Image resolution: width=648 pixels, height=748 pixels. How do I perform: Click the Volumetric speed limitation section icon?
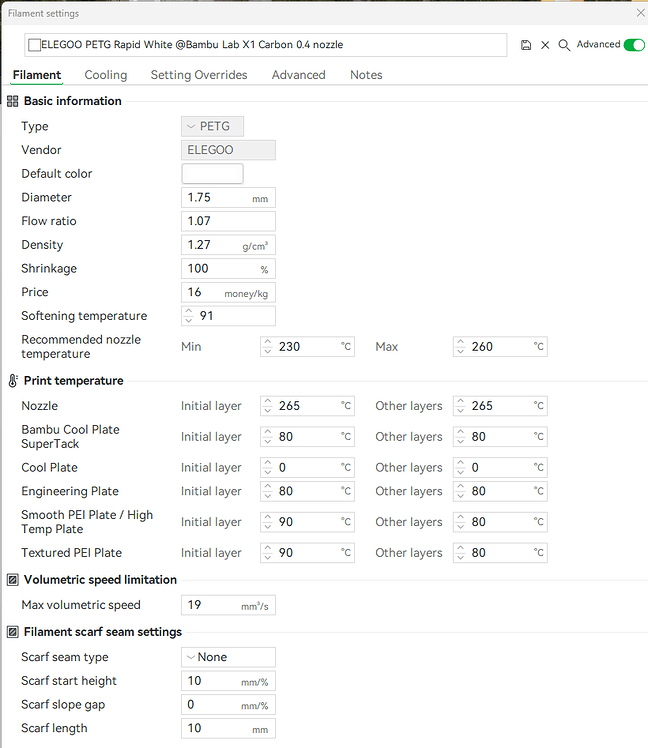coord(13,580)
